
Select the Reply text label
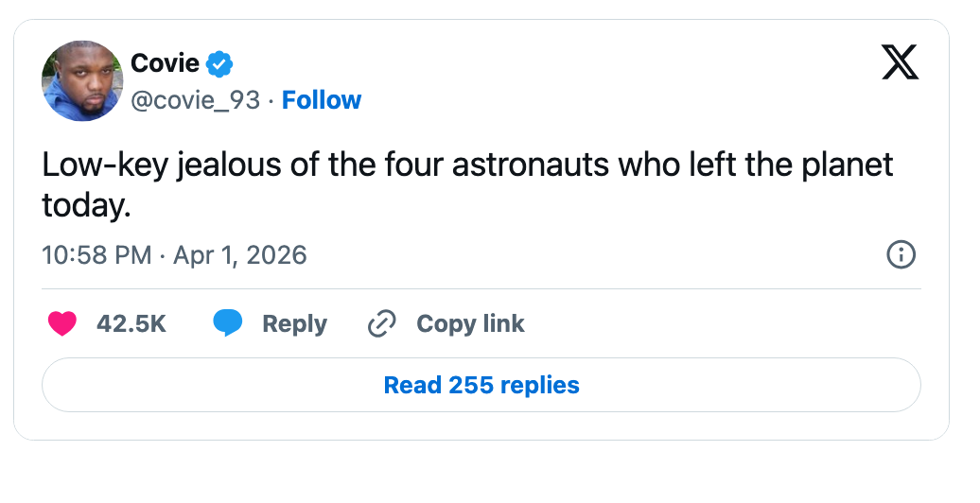[x=294, y=323]
